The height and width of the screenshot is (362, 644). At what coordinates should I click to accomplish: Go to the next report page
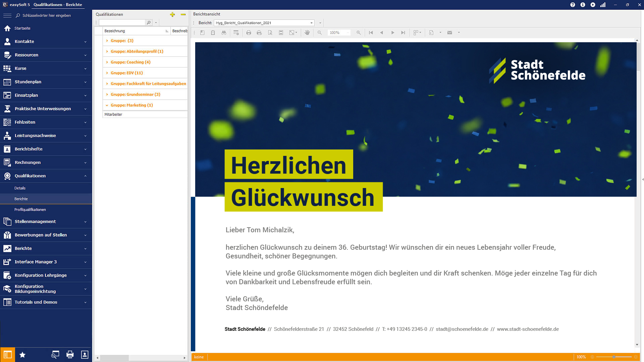[x=392, y=33]
